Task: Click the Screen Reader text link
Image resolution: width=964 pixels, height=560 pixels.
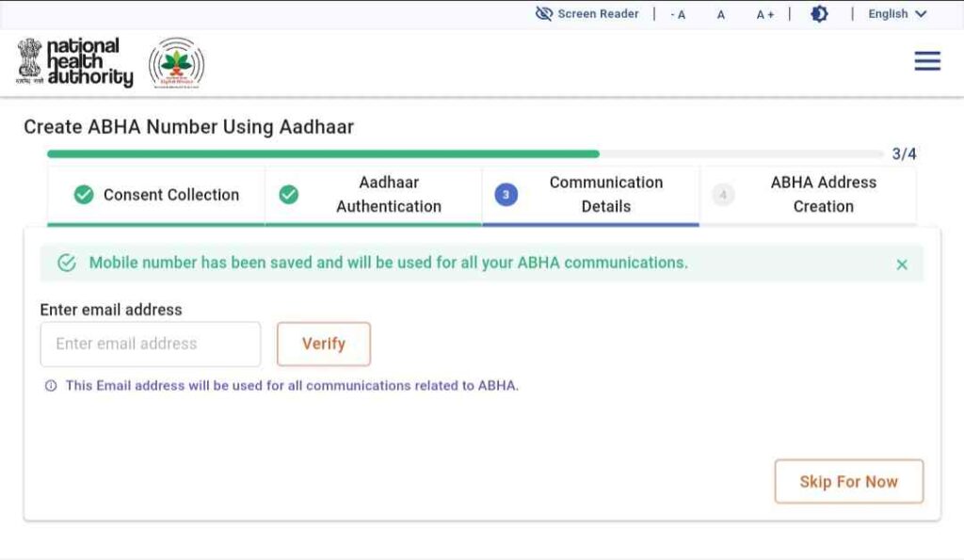Action: click(x=598, y=13)
